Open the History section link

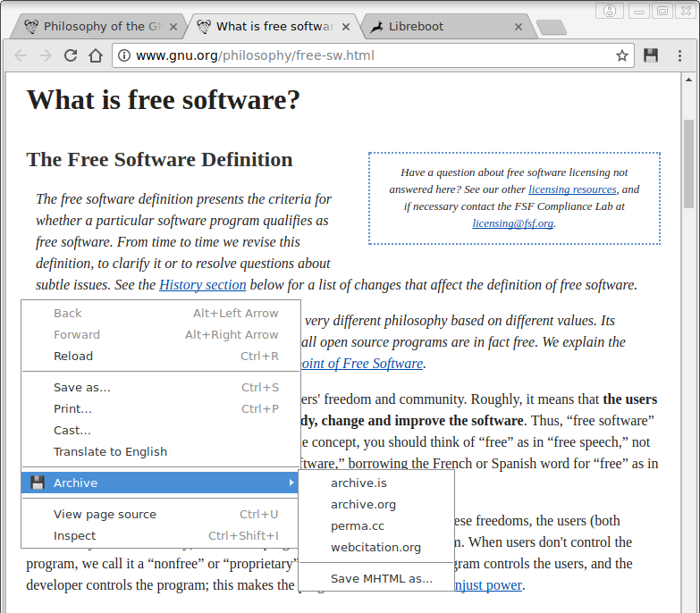(203, 285)
